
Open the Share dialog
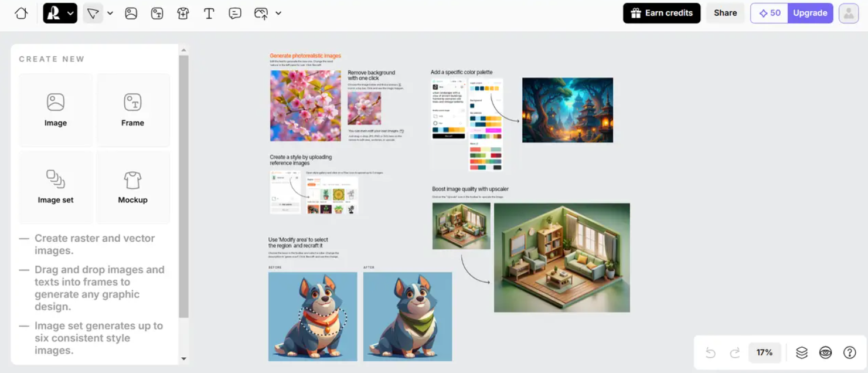click(x=725, y=13)
